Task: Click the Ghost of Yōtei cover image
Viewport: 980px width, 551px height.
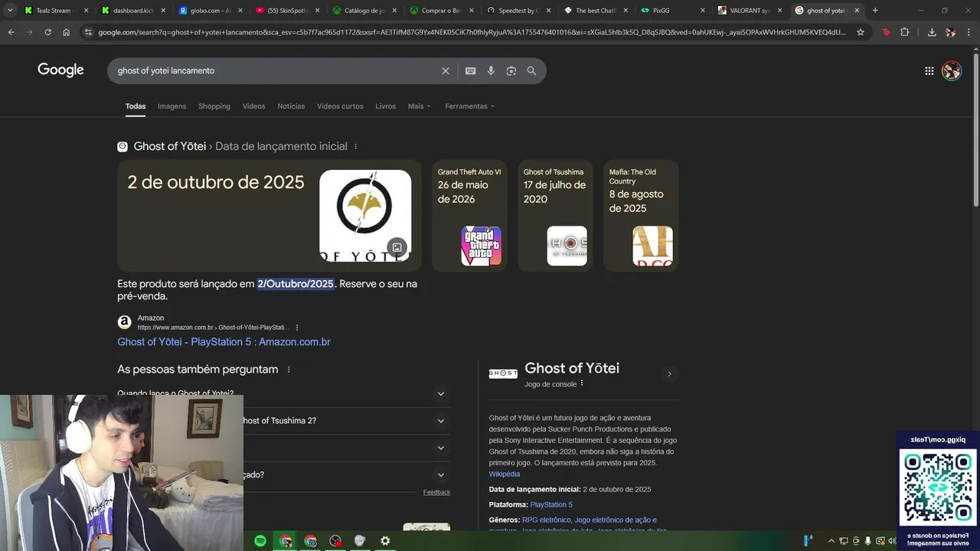Action: [x=365, y=216]
